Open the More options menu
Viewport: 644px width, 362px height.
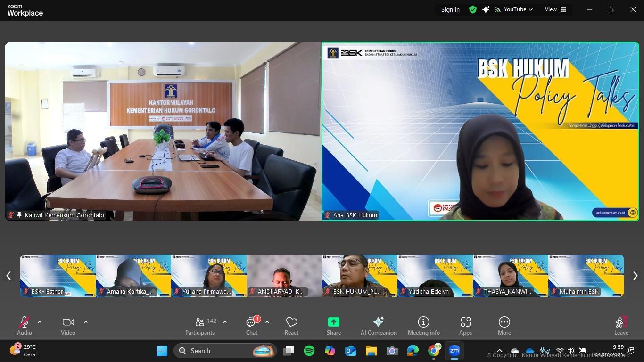pyautogui.click(x=504, y=325)
